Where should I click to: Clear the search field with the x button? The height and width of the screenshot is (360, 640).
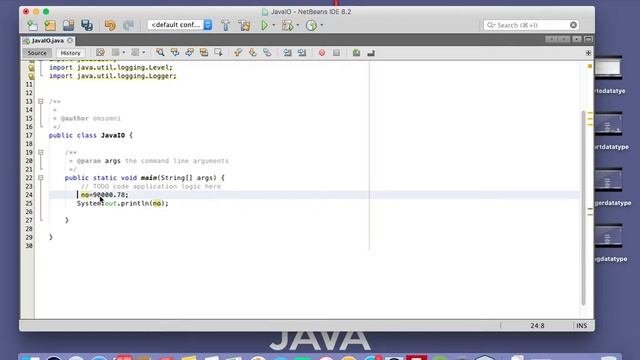point(573,25)
